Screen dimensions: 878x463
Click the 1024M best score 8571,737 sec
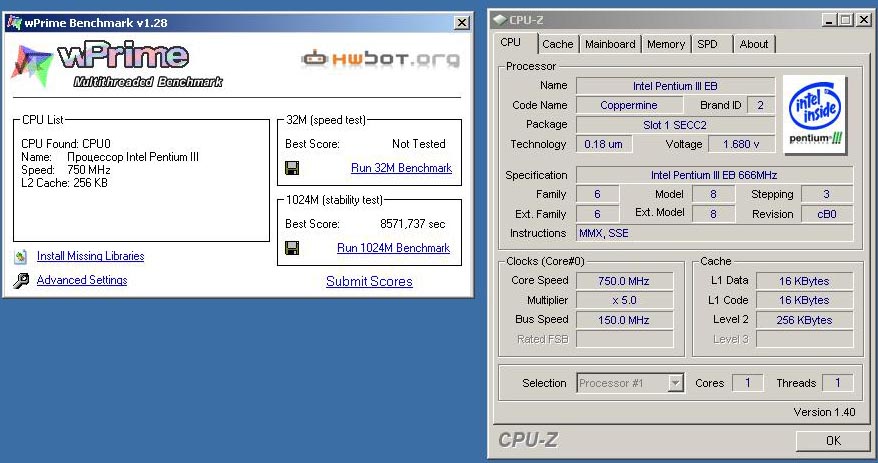click(x=413, y=224)
